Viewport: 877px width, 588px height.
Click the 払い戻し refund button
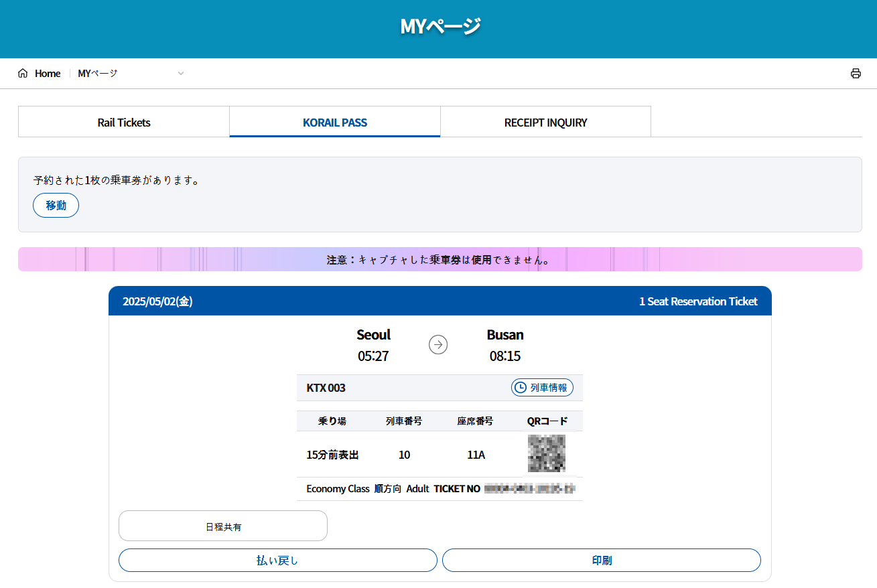click(x=277, y=561)
